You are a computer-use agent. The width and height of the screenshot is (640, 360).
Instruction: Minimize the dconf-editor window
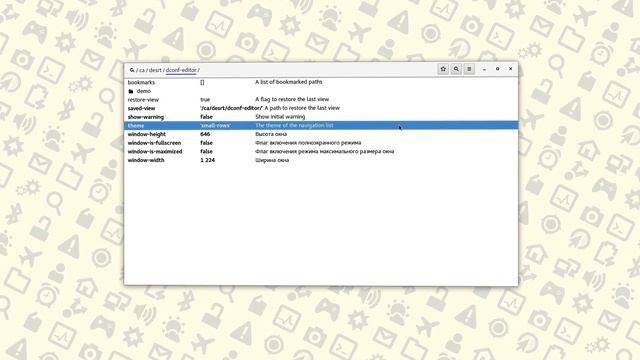coord(484,69)
